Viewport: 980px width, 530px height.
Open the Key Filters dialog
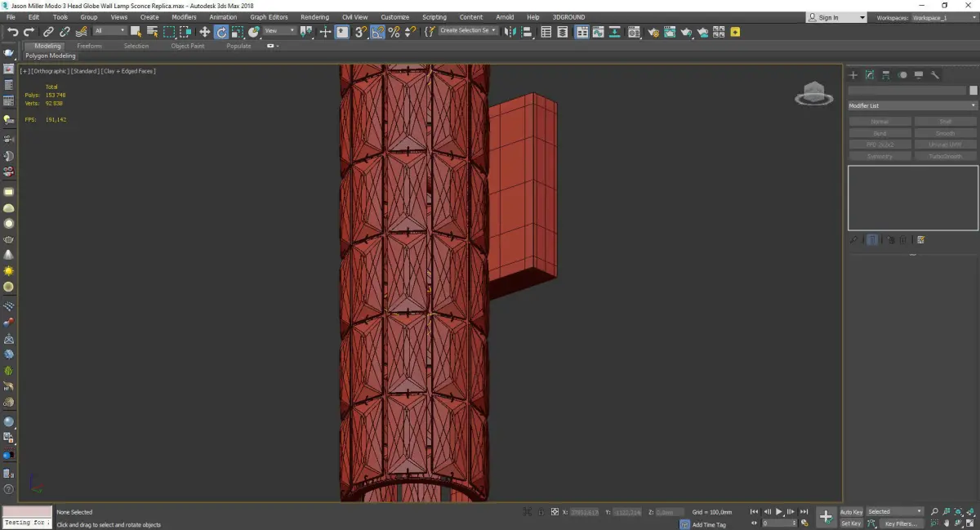[900, 523]
